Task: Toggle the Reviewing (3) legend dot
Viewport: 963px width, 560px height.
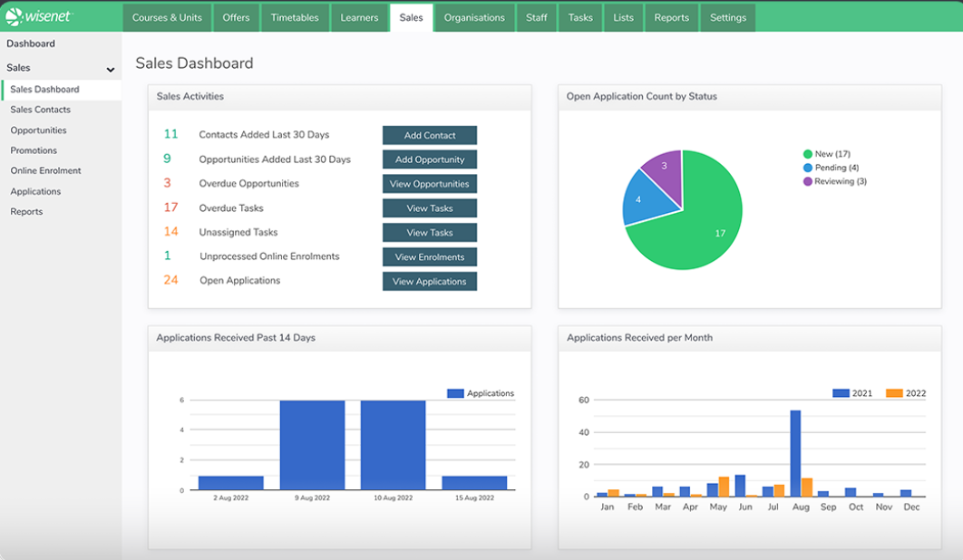Action: point(808,181)
